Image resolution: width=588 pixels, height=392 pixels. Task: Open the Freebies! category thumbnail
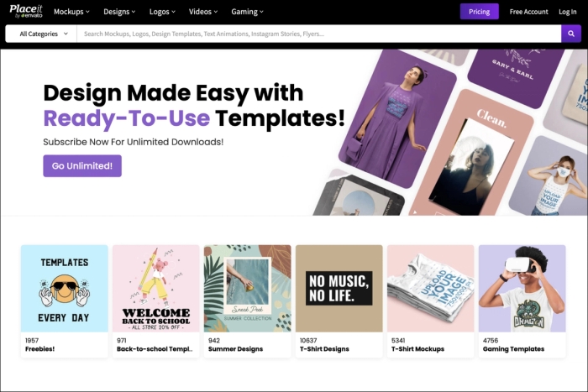(65, 289)
